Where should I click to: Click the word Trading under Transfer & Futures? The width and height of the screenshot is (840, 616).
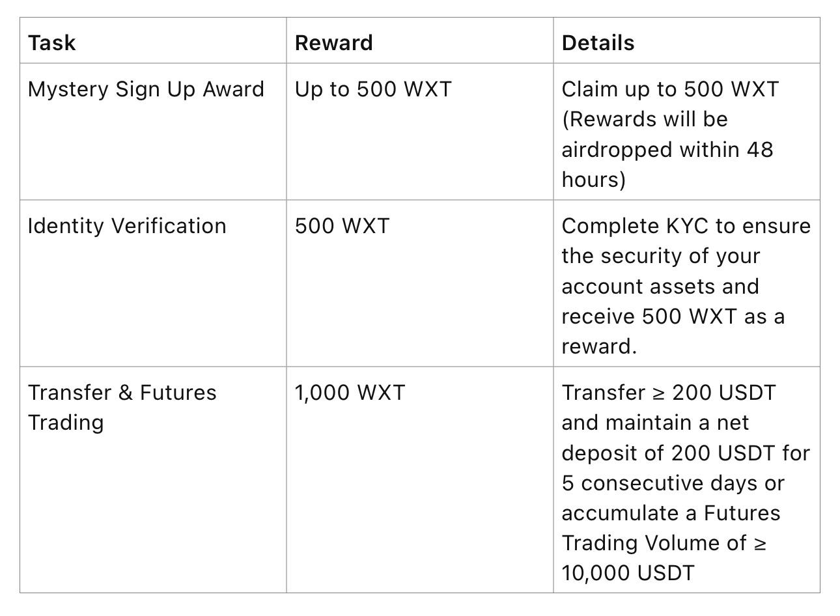pyautogui.click(x=66, y=423)
